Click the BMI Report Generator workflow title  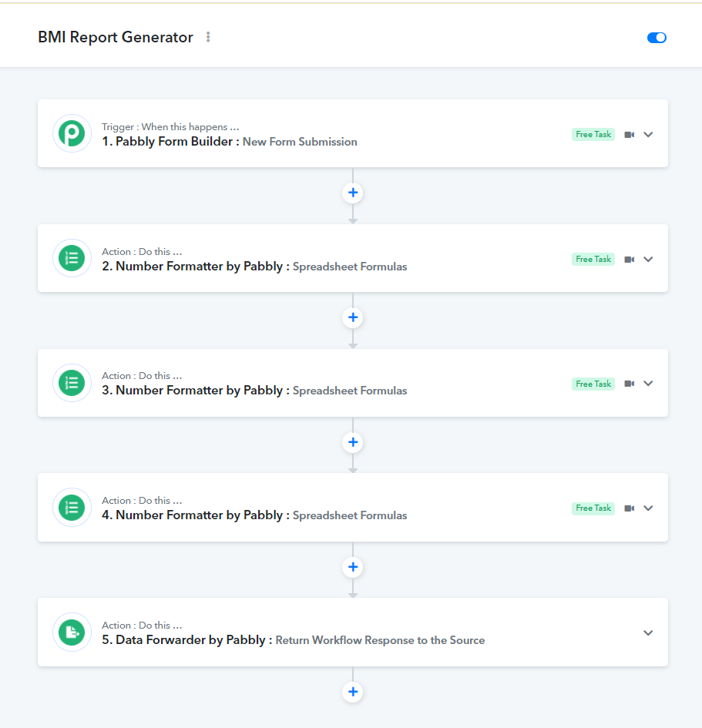point(115,37)
